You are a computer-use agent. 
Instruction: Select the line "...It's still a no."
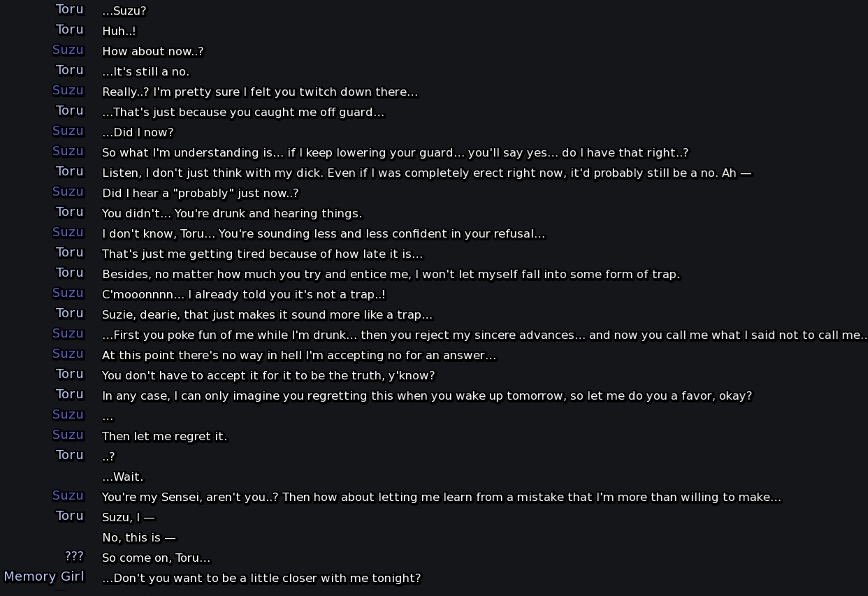146,72
